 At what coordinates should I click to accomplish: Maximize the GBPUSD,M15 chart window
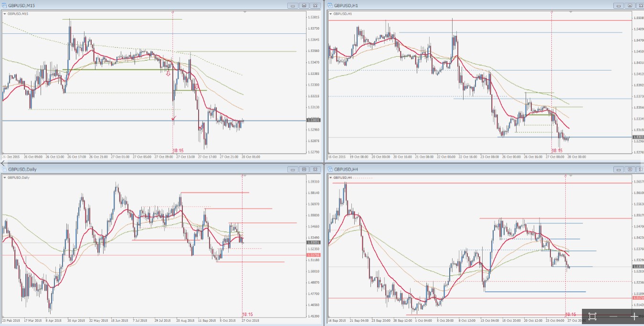304,6
